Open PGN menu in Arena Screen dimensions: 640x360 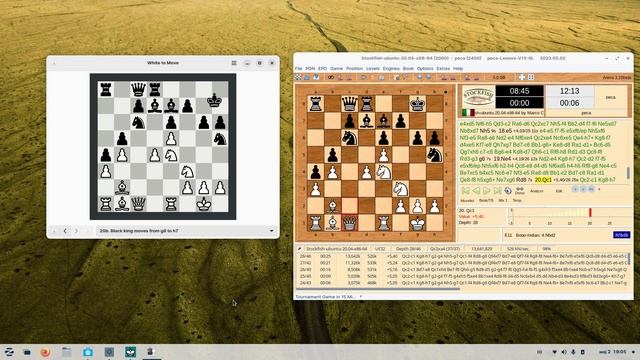[x=310, y=69]
